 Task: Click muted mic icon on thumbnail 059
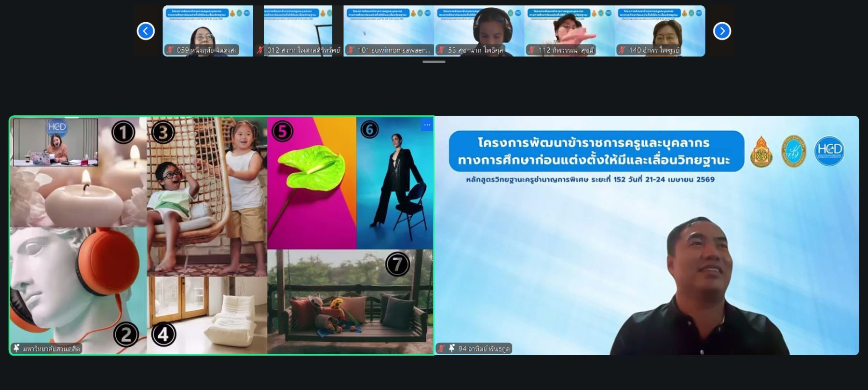click(170, 50)
